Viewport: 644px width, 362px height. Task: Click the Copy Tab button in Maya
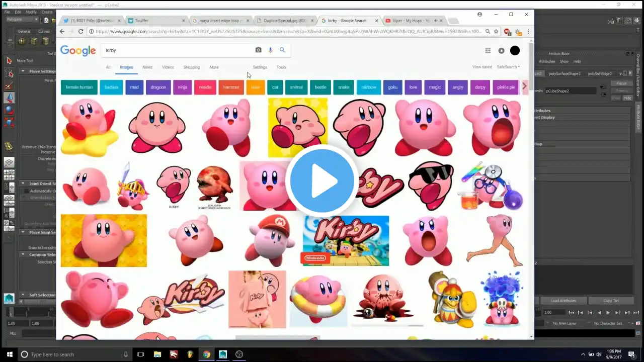pyautogui.click(x=611, y=301)
